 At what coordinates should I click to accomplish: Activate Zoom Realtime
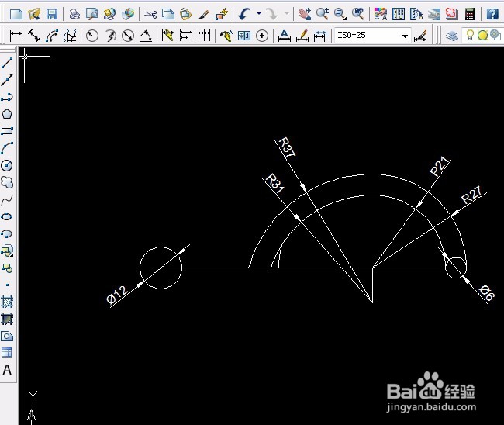322,14
